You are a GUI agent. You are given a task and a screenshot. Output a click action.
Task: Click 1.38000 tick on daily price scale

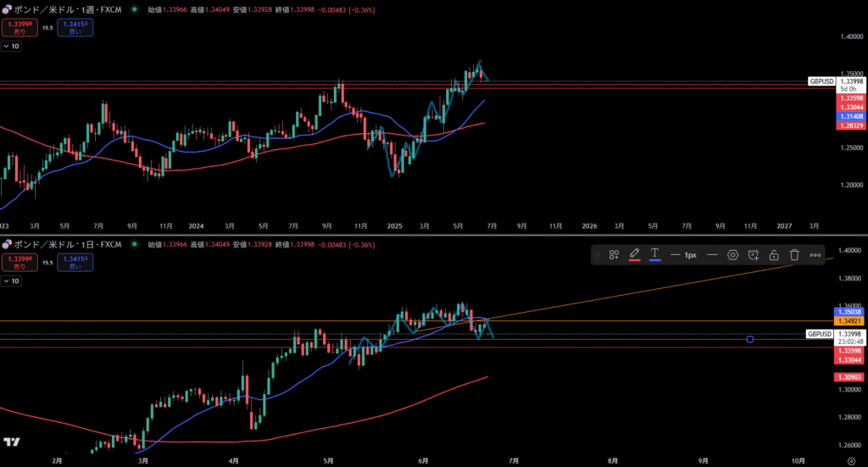coord(849,278)
